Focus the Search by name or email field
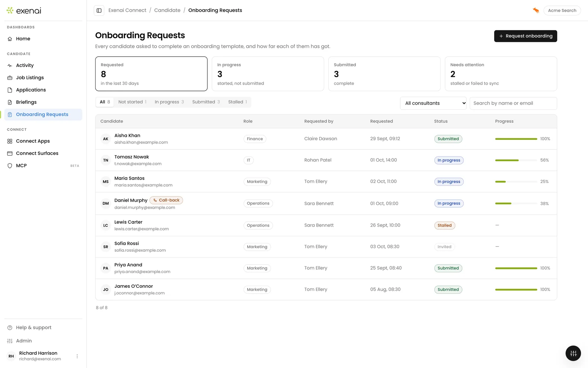 (x=513, y=103)
